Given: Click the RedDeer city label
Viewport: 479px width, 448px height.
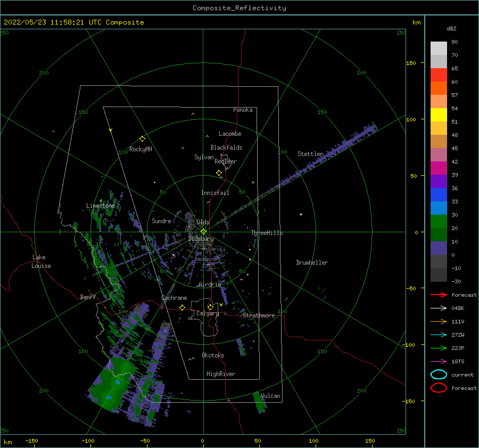Looking at the screenshot, I should click(226, 161).
